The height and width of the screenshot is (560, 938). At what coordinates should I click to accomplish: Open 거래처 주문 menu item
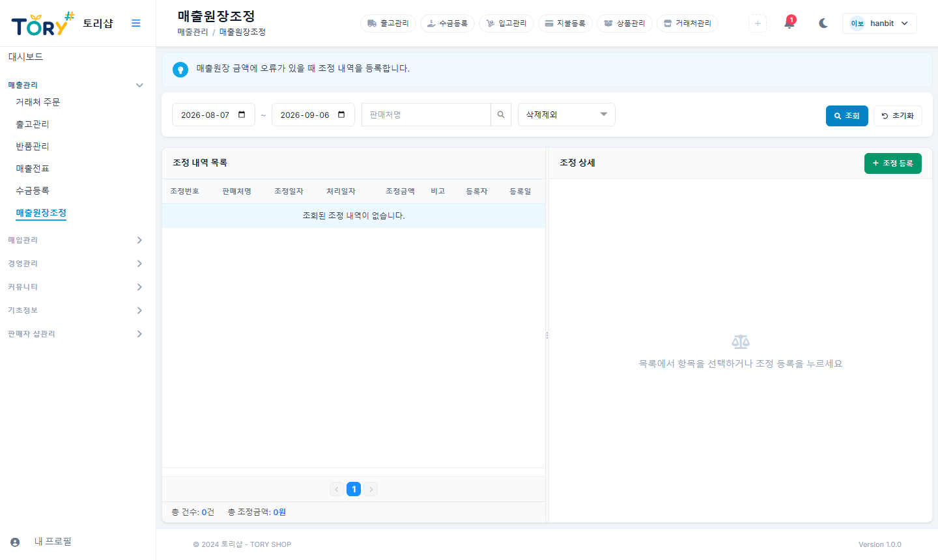click(x=38, y=102)
